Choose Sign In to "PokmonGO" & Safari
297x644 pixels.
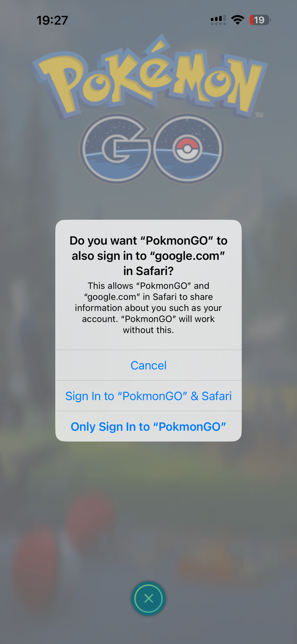pyautogui.click(x=148, y=396)
